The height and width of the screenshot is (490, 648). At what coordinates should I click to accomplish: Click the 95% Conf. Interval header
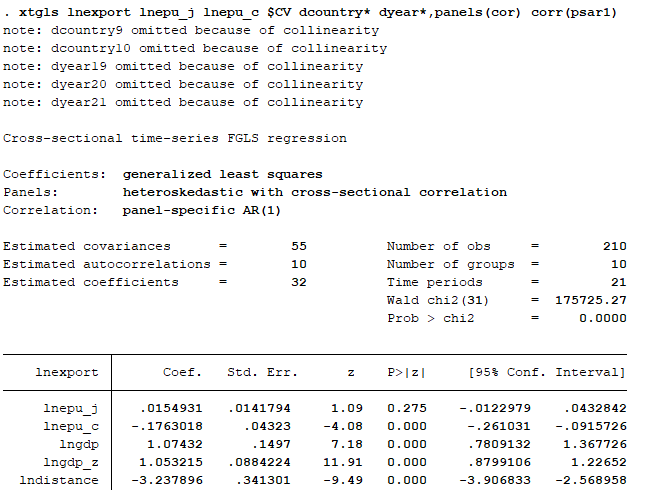548,372
